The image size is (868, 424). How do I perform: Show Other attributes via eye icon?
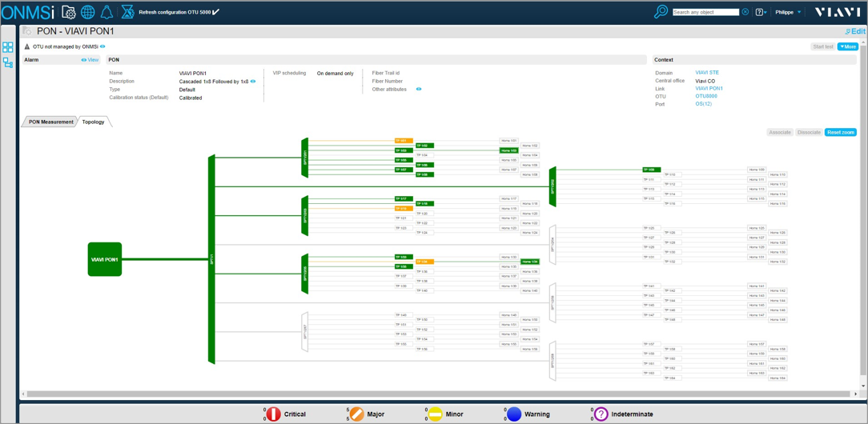click(x=419, y=89)
